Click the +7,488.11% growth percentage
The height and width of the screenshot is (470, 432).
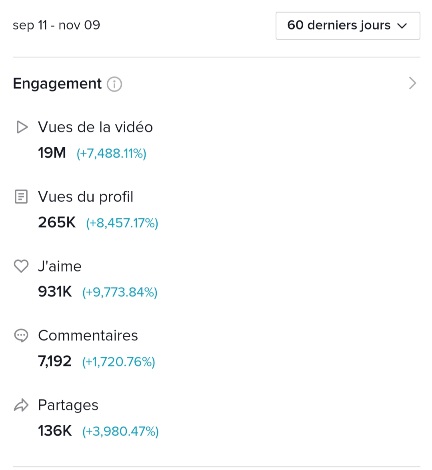(111, 154)
